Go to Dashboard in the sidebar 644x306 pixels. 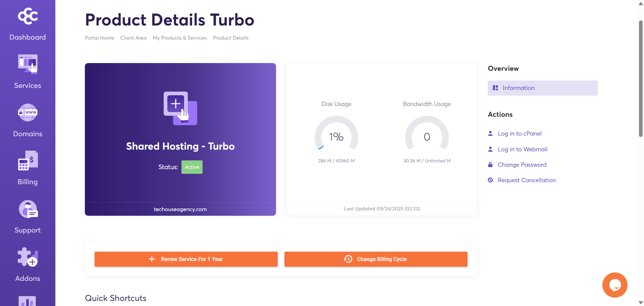point(28,37)
